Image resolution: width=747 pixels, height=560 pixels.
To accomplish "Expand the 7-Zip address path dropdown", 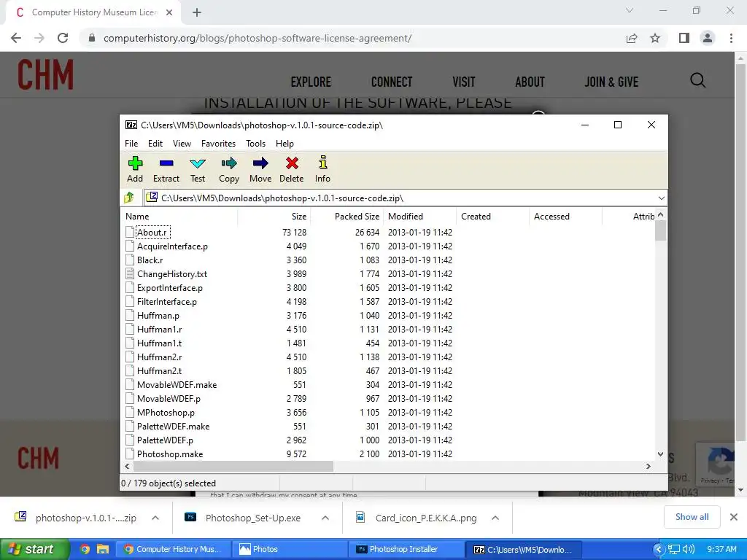I will point(661,198).
